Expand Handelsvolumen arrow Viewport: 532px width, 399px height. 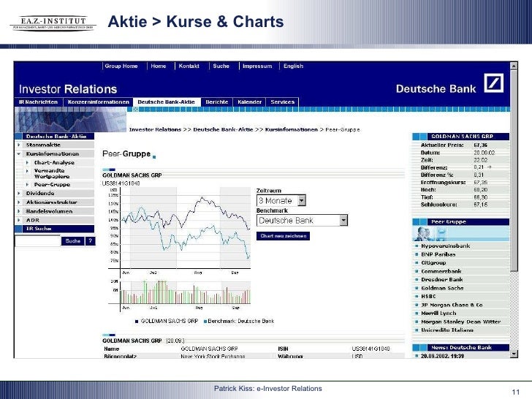[19, 211]
